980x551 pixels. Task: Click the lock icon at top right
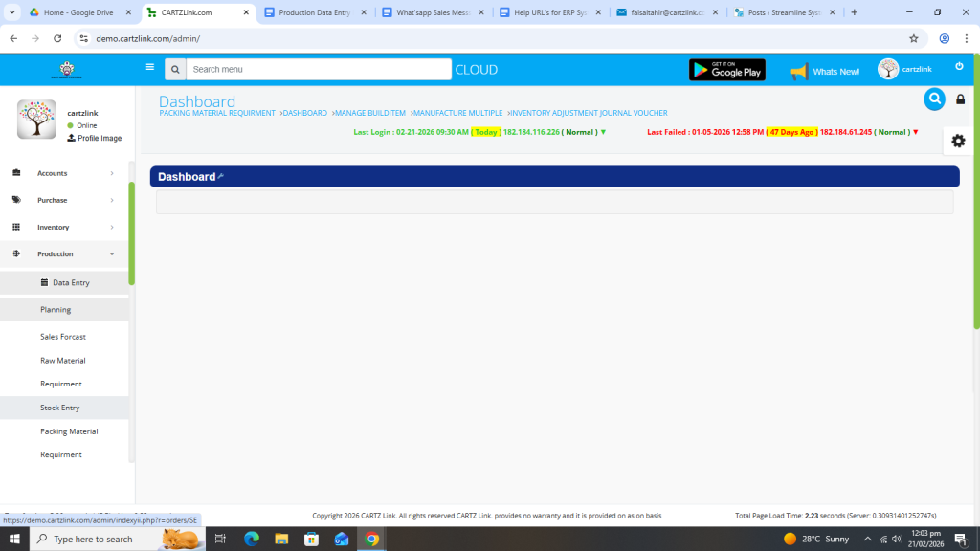point(961,99)
